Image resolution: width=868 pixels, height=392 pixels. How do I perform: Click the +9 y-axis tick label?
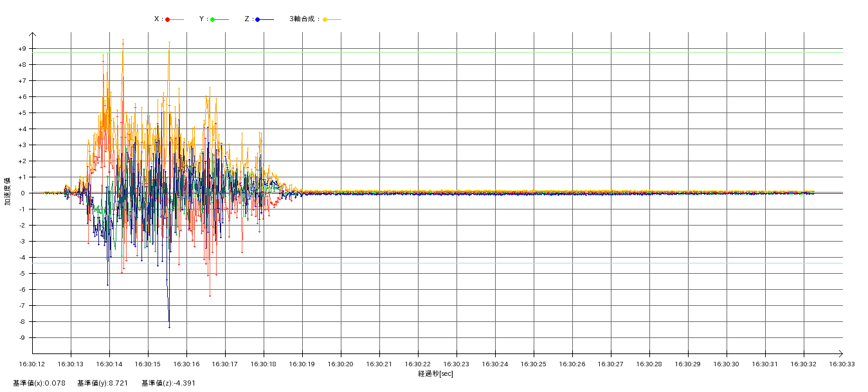pos(22,49)
